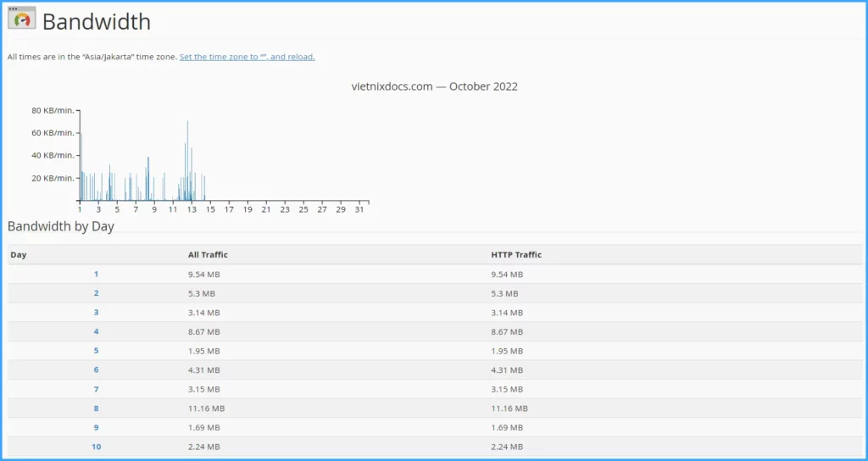Open day 2 bandwidth details

click(x=96, y=293)
